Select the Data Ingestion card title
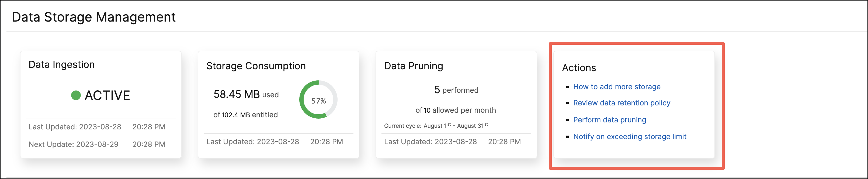Viewport: 868px width, 179px height. click(x=62, y=64)
